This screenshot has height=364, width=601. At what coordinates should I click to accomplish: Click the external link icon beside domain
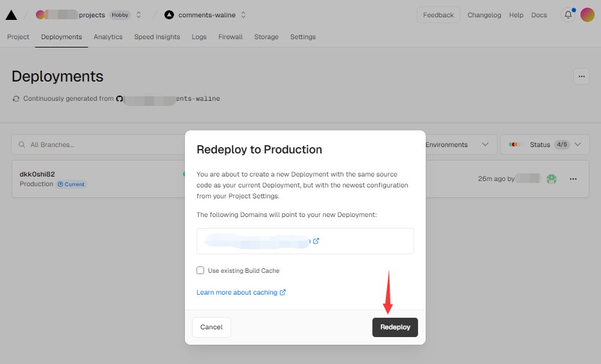[x=316, y=241]
